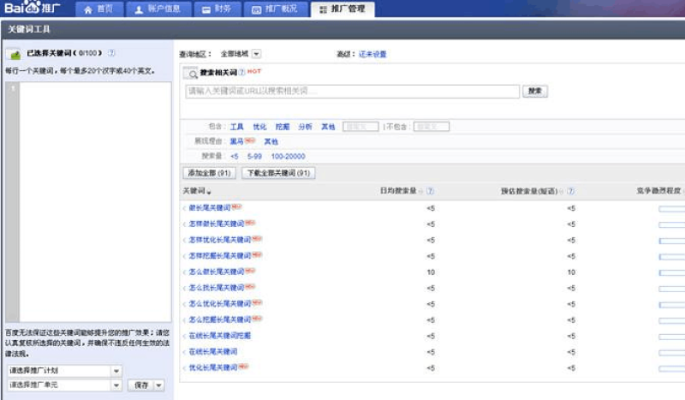This screenshot has width=685, height=400.
Task: Focus the 不包含 filter text box
Action: (x=431, y=127)
